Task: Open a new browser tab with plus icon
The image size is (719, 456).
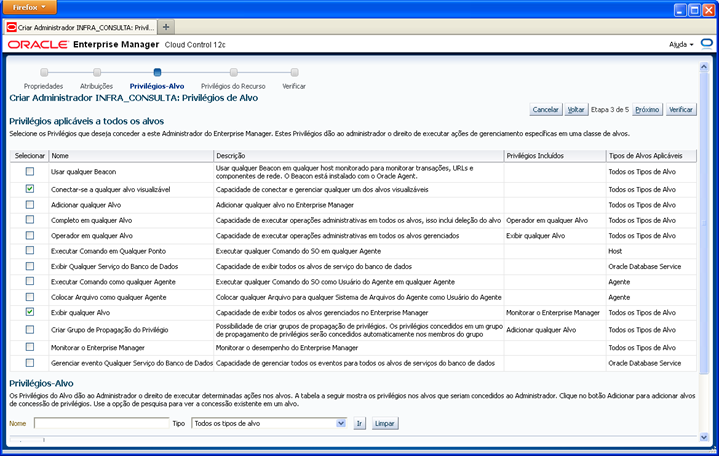Action: pyautogui.click(x=166, y=27)
